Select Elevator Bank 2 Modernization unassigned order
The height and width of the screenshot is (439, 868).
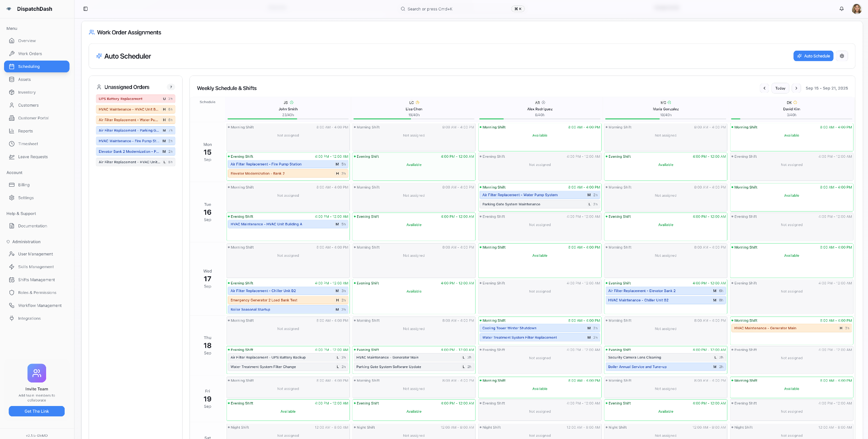click(136, 151)
